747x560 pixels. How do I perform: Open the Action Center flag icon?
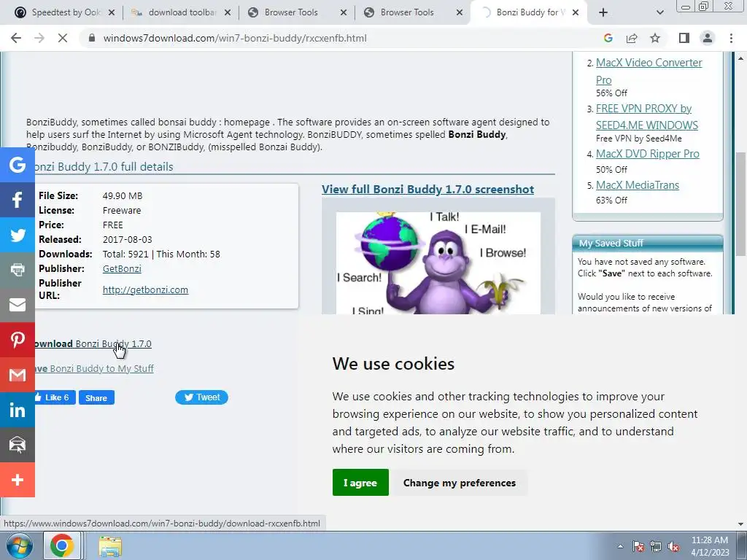click(x=638, y=546)
